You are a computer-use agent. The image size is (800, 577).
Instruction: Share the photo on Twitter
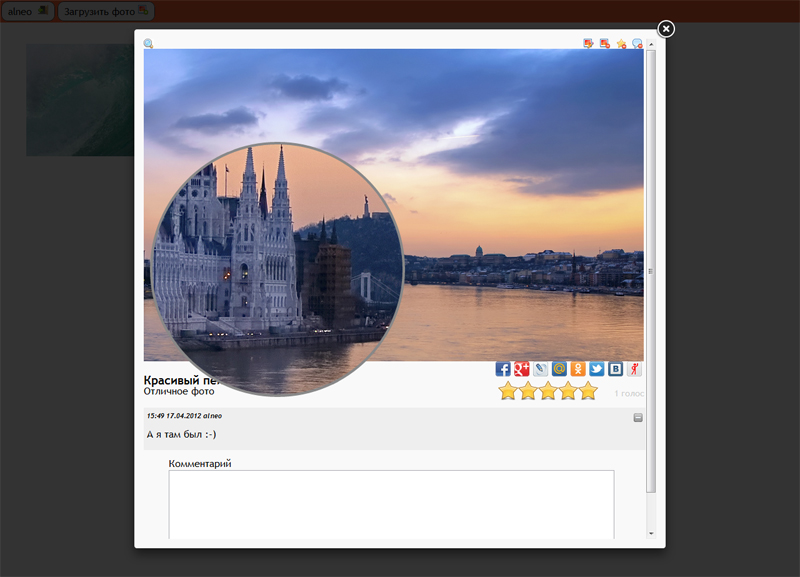596,369
